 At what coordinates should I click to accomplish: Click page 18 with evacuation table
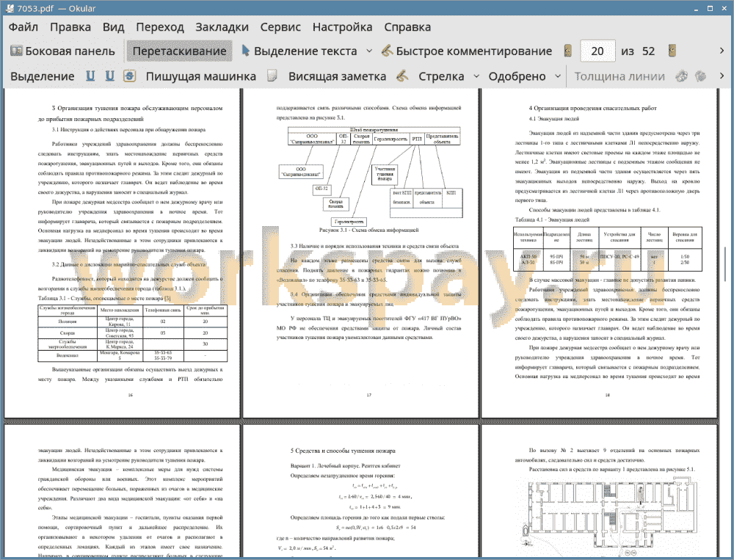tap(600, 252)
